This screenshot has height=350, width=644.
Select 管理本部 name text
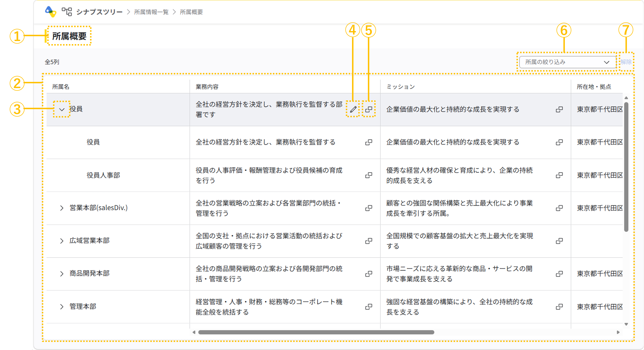pyautogui.click(x=83, y=306)
